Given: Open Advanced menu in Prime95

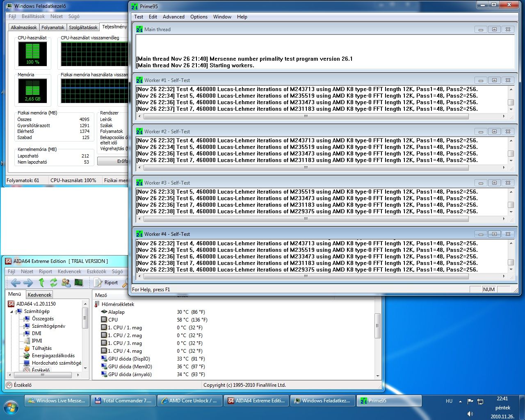Looking at the screenshot, I should (x=173, y=17).
